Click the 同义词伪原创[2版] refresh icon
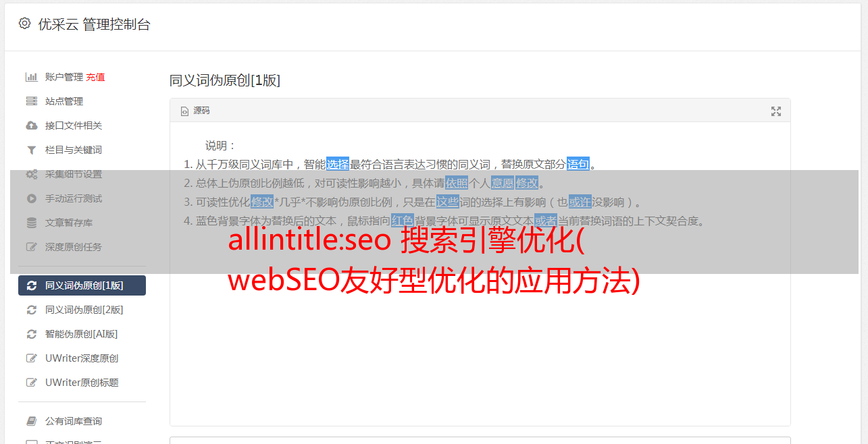The image size is (868, 444). point(31,310)
